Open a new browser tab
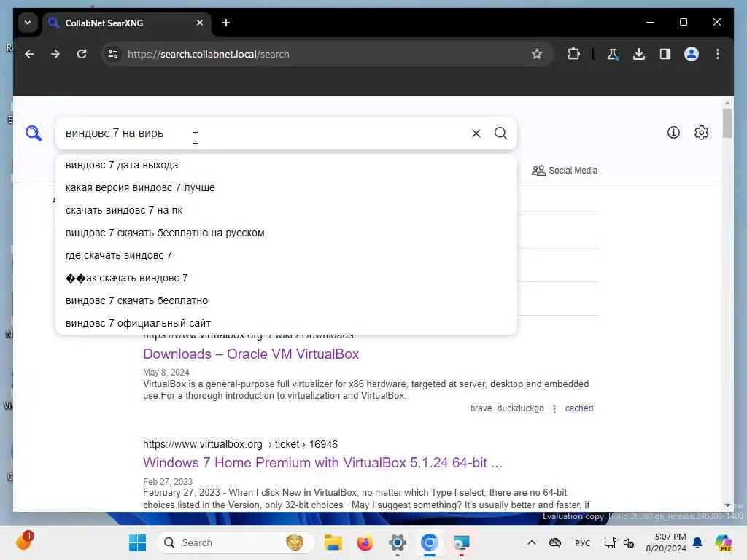 (x=226, y=23)
